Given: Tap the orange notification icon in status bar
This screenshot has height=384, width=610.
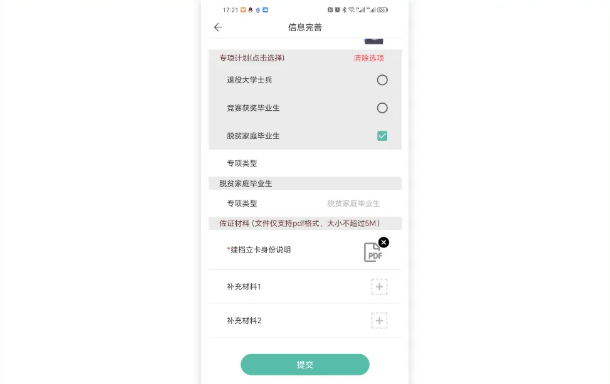Looking at the screenshot, I should (x=243, y=10).
